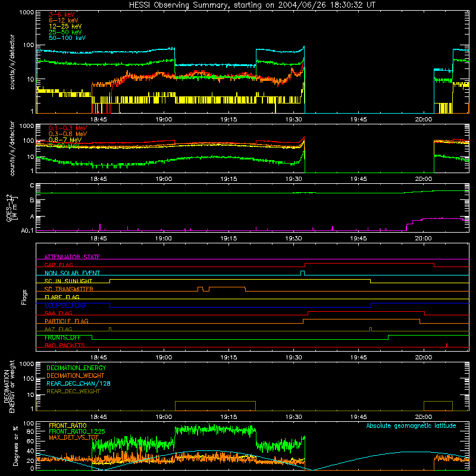Select the GAP_FLAG label

tap(58, 265)
